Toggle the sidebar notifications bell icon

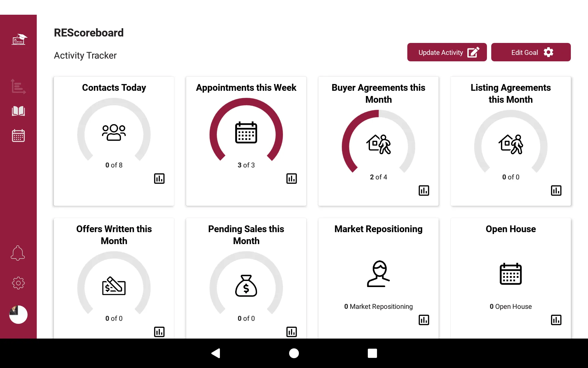click(17, 253)
